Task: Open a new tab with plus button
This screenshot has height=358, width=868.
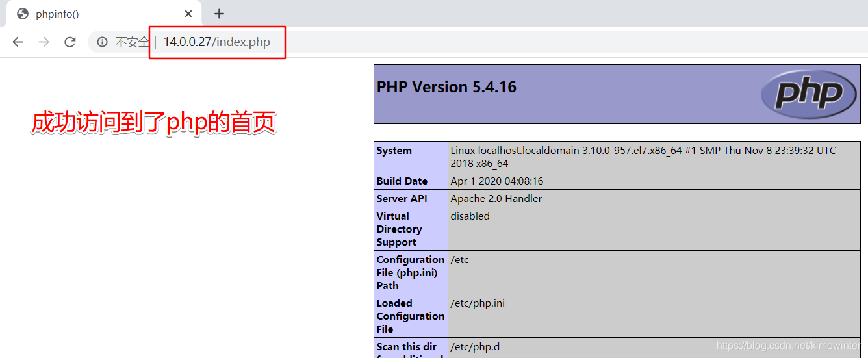Action: (219, 14)
